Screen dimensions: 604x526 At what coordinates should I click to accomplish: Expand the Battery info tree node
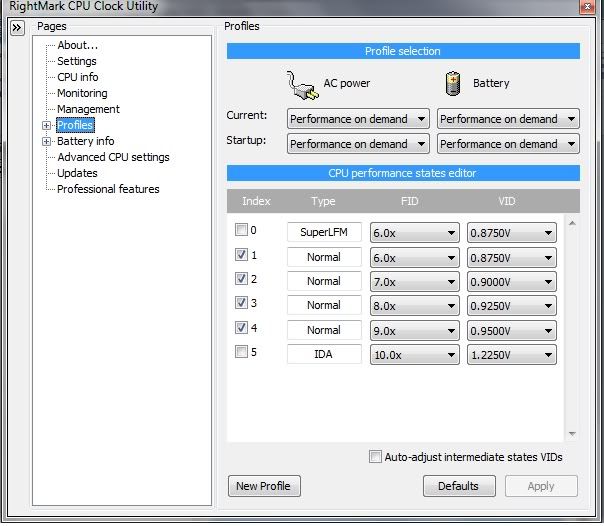46,142
